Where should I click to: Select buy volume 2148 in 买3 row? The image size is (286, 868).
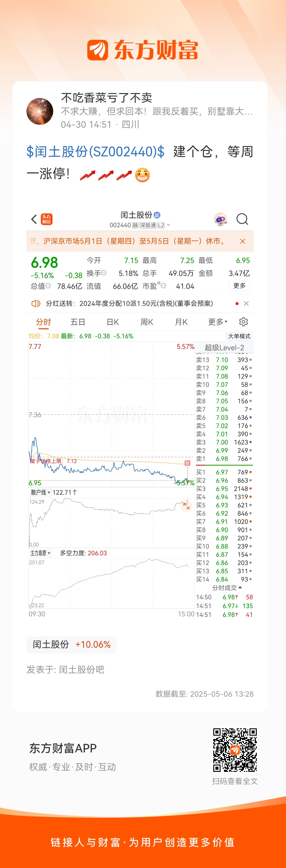coord(241,489)
